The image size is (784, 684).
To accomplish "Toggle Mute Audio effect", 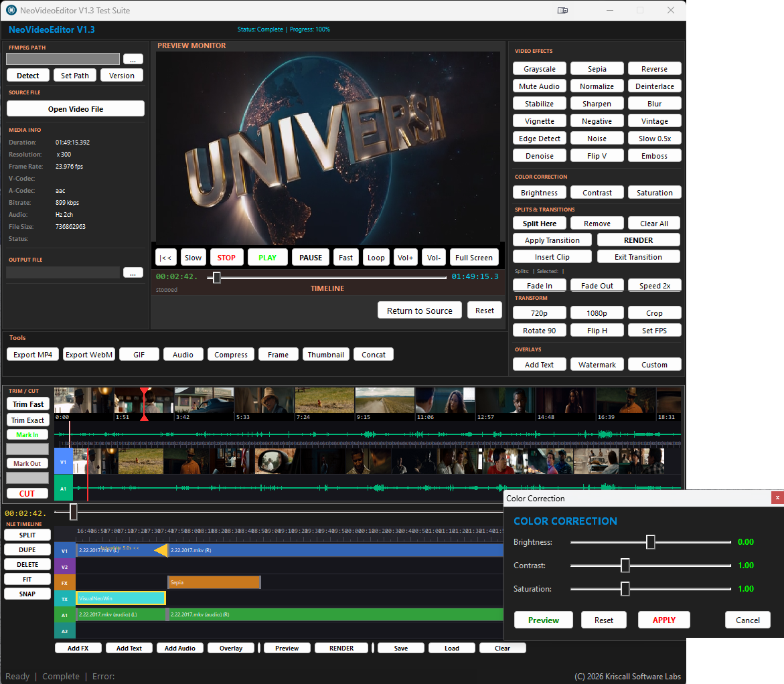I will pos(540,86).
